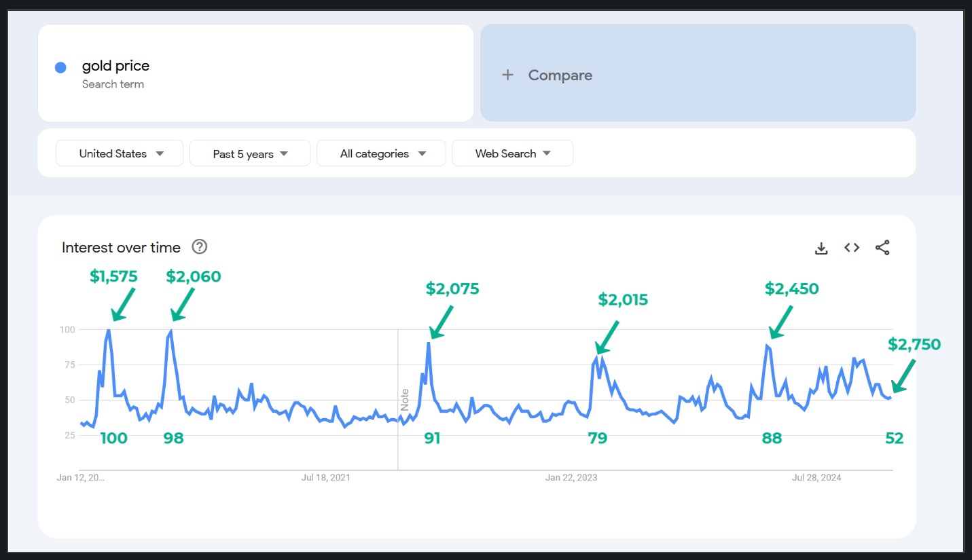Click the chart spike labeled $2,075
This screenshot has width=972, height=560.
point(429,343)
